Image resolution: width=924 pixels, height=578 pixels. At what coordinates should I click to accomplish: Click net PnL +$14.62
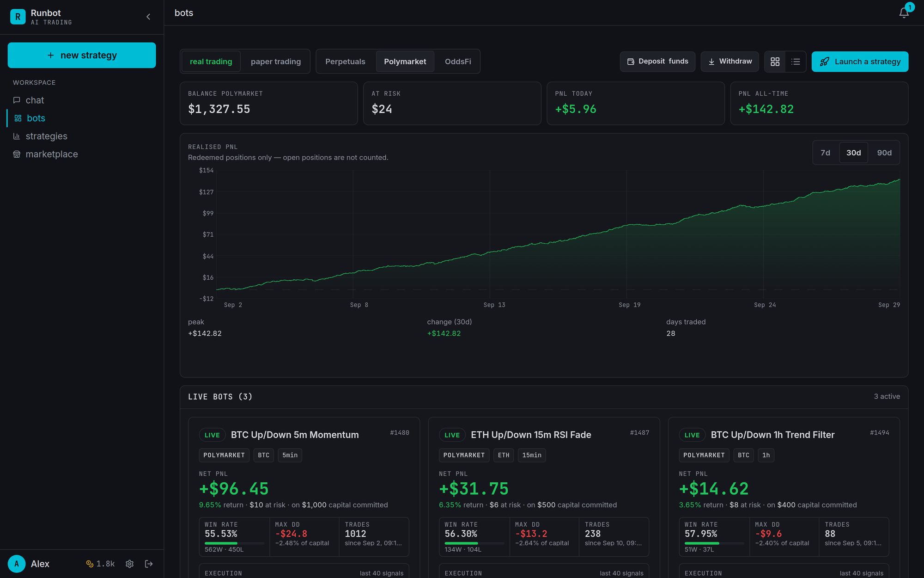[714, 489]
